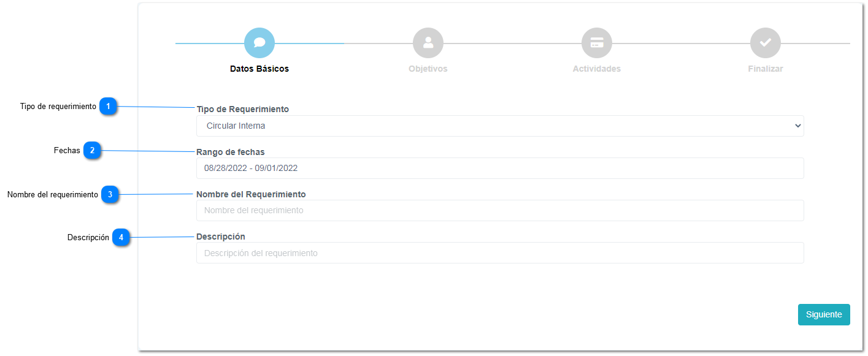Select the Objetivos step label
The image size is (868, 356).
[428, 69]
